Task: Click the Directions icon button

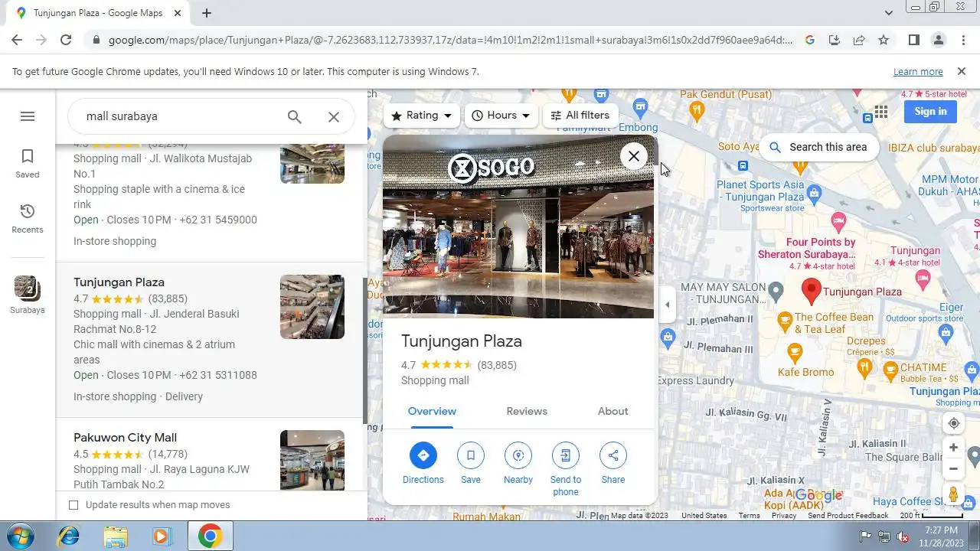Action: click(423, 455)
